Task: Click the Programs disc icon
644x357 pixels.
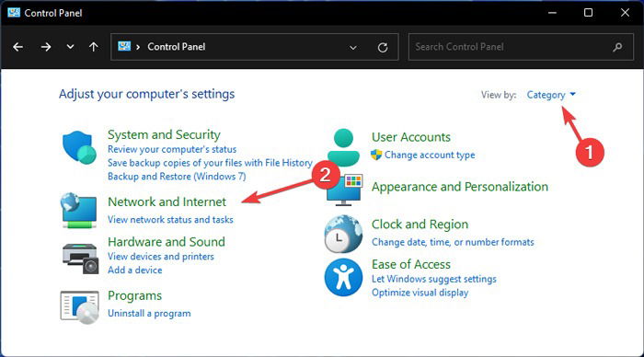Action: click(80, 307)
